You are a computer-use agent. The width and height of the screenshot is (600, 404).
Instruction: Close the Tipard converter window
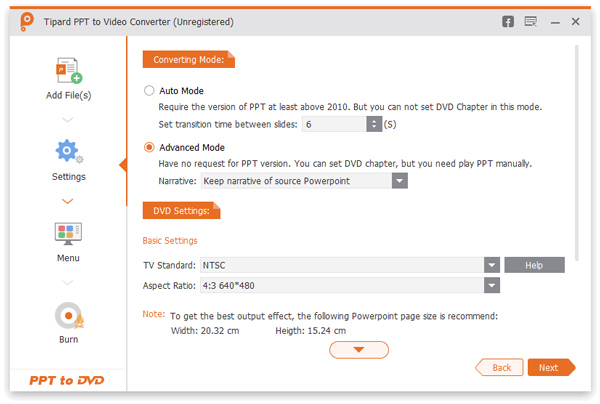click(x=576, y=21)
